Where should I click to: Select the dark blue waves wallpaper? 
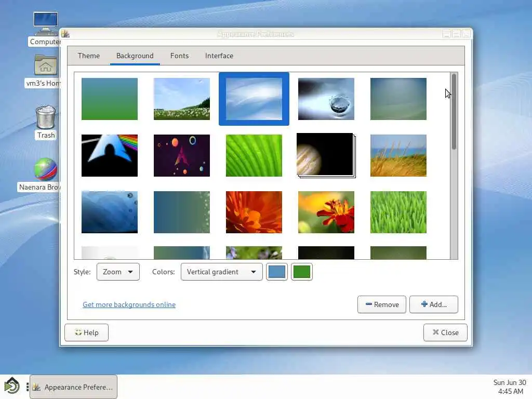point(110,212)
